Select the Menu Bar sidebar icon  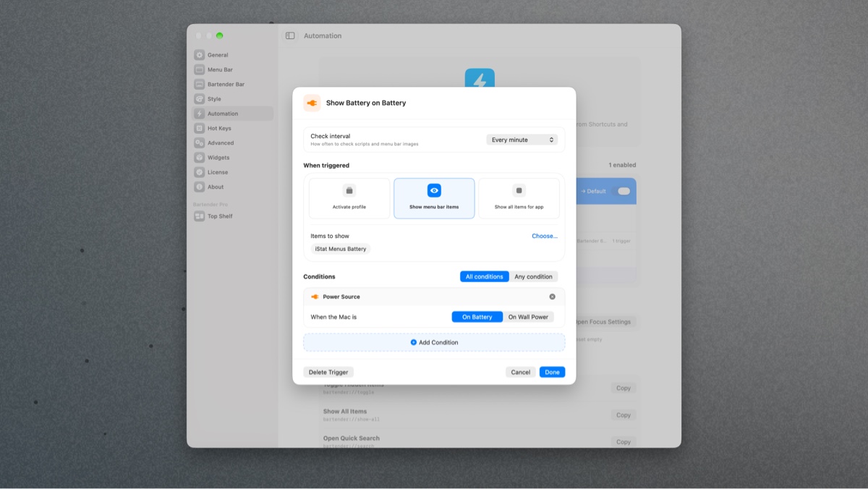(x=199, y=69)
